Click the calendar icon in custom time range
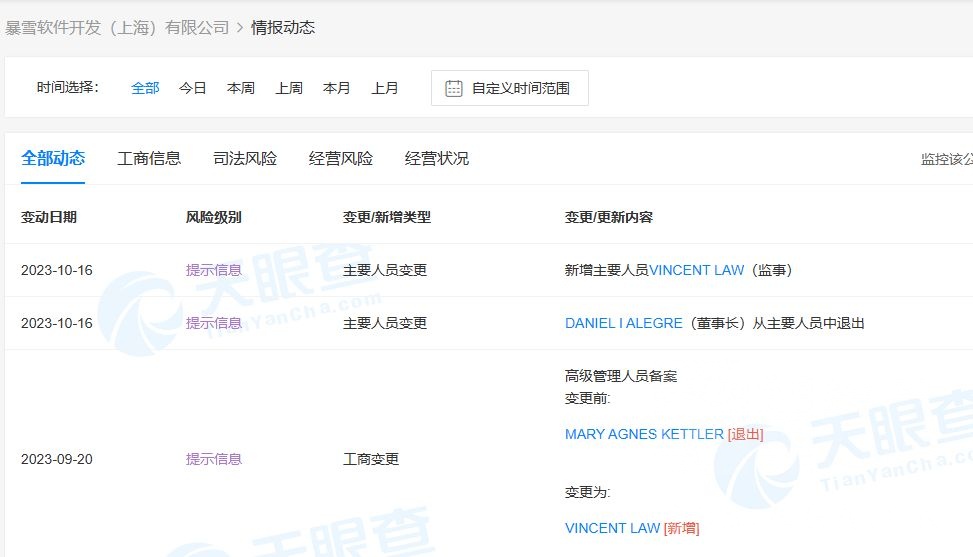This screenshot has height=557, width=973. (x=454, y=88)
